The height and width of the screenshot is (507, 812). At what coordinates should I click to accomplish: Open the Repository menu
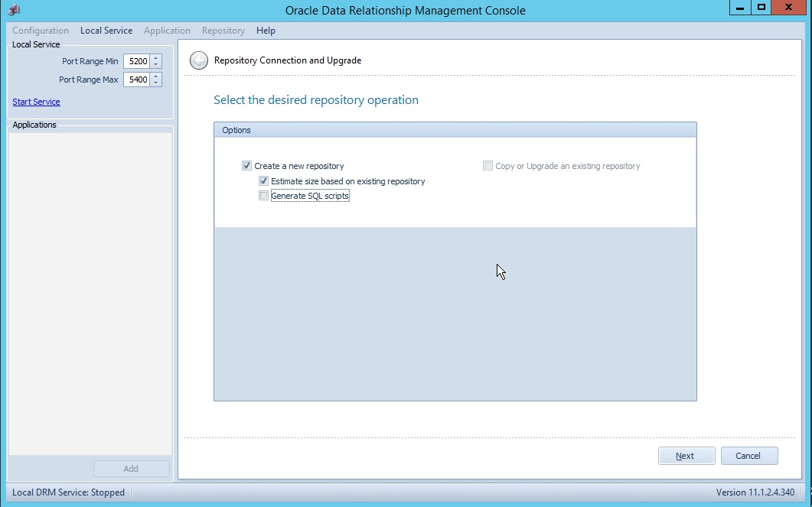(223, 31)
